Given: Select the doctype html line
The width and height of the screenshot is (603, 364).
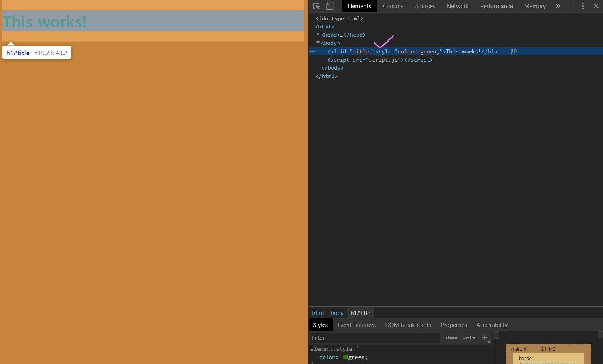Looking at the screenshot, I should 339,18.
